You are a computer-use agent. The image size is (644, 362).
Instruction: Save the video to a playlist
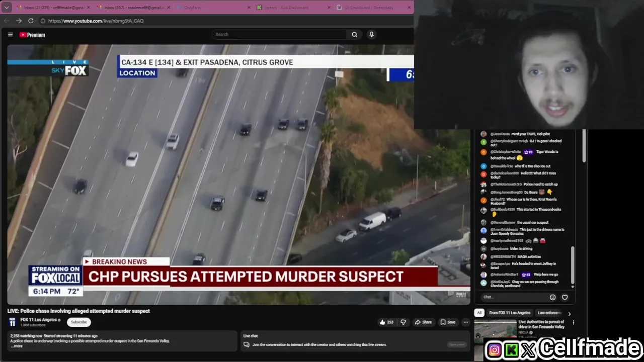[448, 322]
